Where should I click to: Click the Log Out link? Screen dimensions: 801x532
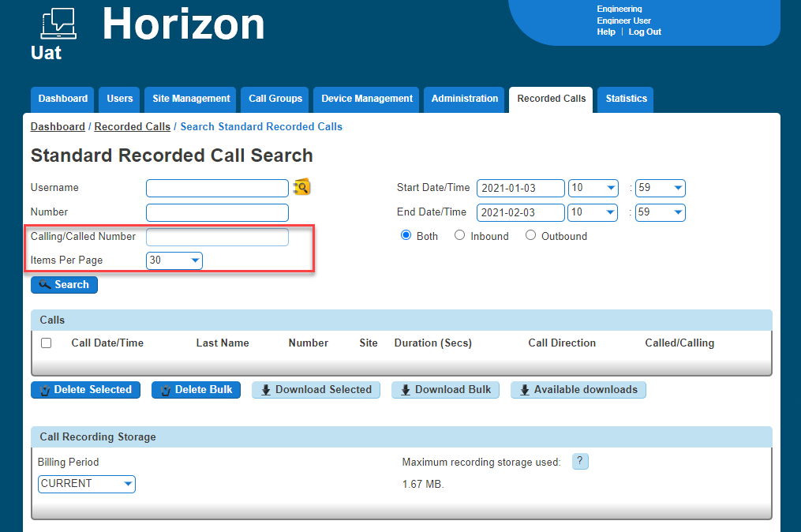click(645, 32)
